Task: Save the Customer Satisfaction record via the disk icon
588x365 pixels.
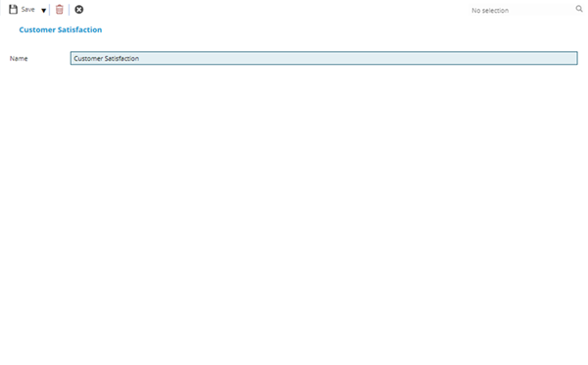Action: (x=13, y=10)
